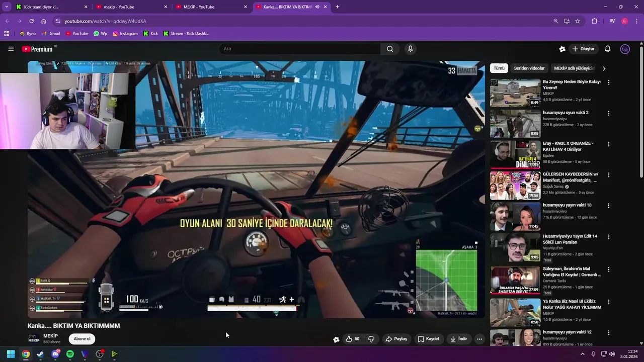This screenshot has height=362, width=644.
Task: Show next filter chips arrow
Action: point(604,68)
